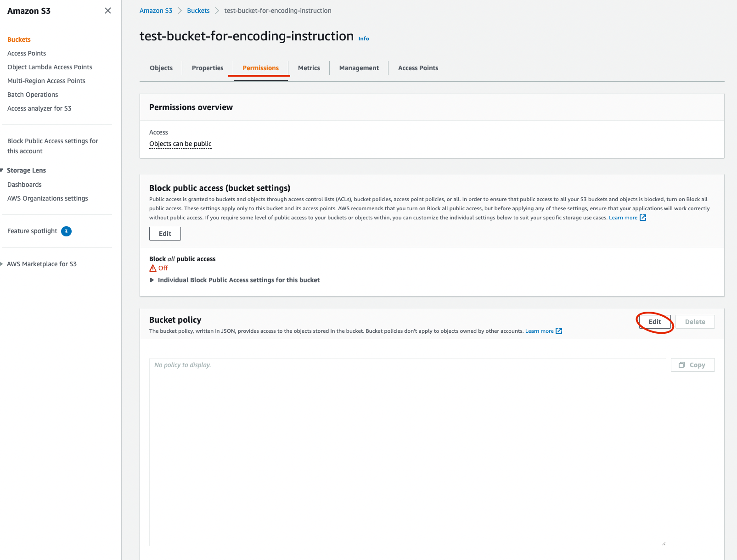Open the Properties tab
This screenshot has width=737, height=560.
[x=208, y=68]
